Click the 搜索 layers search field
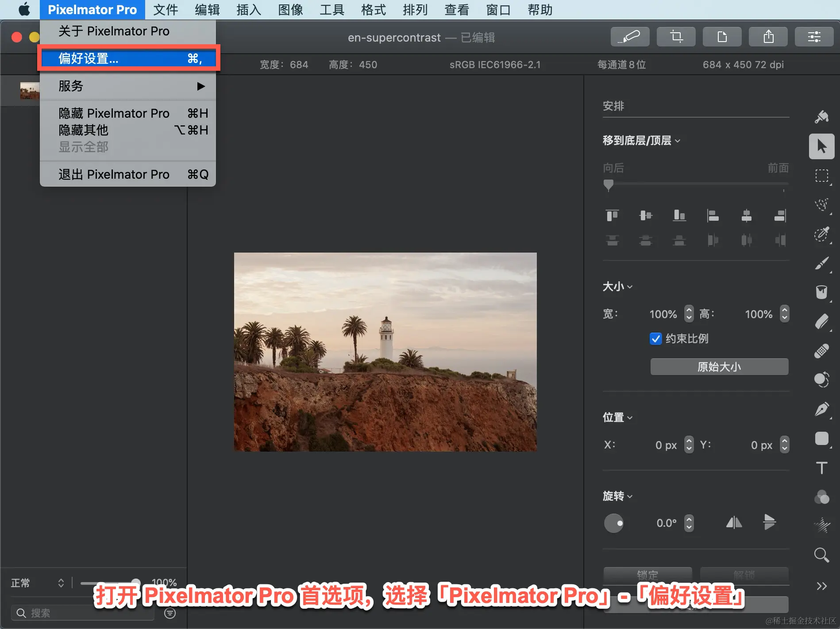840x629 pixels. 83,613
